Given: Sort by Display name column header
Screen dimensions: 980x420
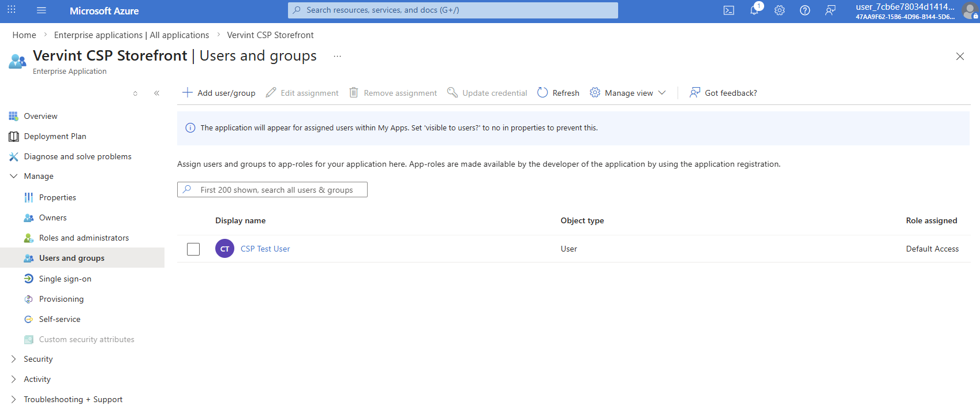Looking at the screenshot, I should (x=240, y=220).
